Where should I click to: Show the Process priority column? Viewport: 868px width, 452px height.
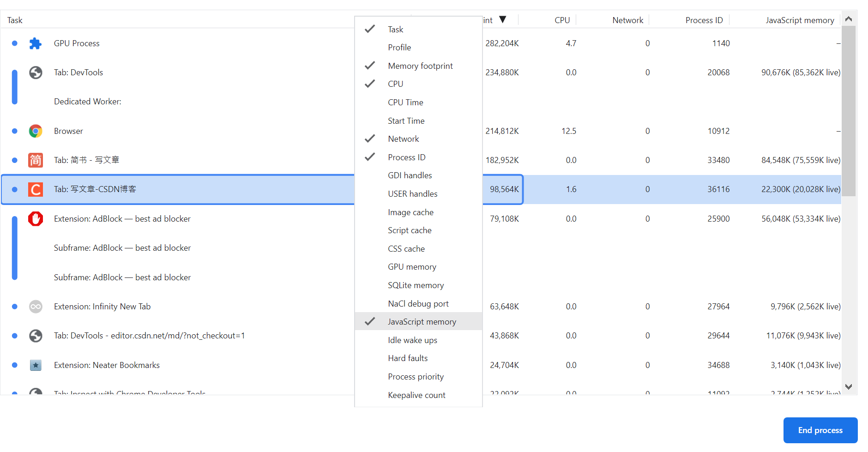pos(419,377)
